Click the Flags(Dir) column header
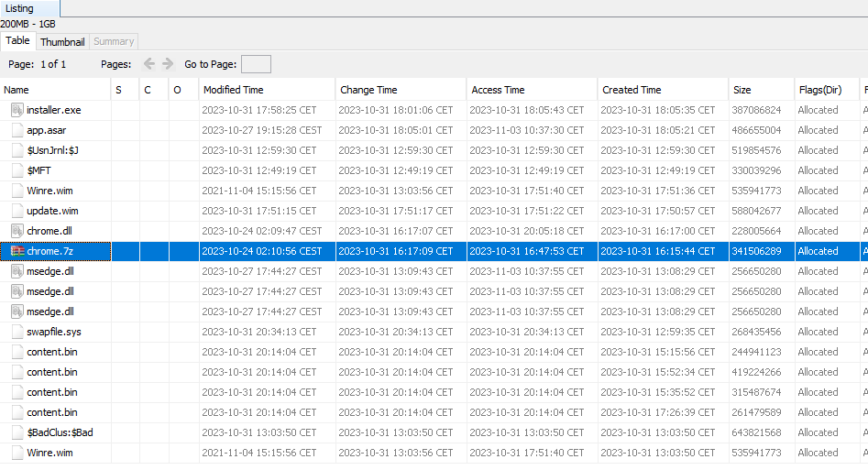Screen dimensions: 868x470 [819, 90]
